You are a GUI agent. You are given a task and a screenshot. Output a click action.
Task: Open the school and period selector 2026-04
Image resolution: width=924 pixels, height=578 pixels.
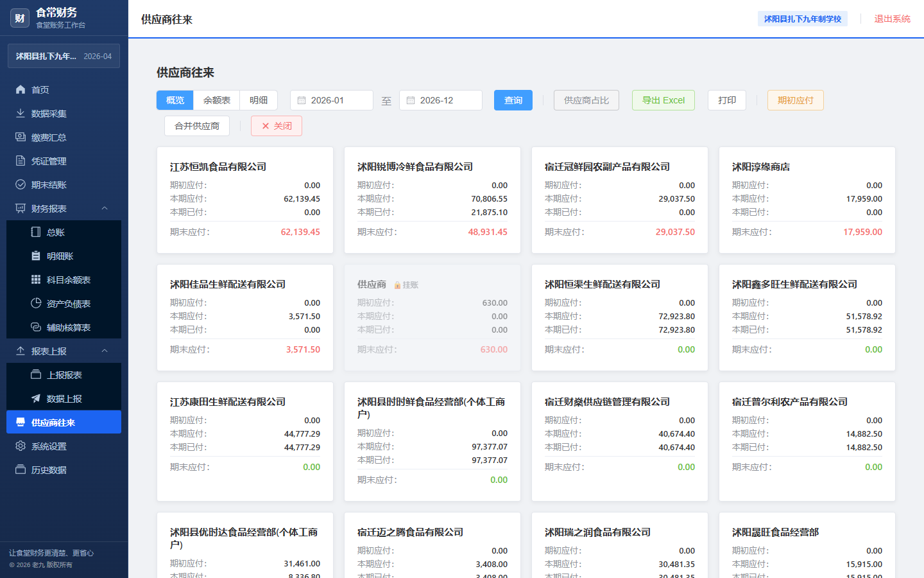[64, 56]
